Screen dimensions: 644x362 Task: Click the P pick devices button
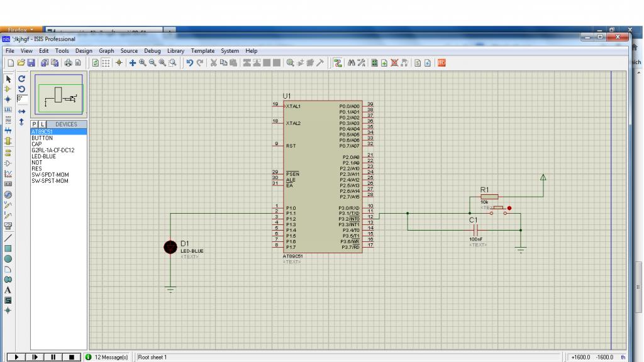[35, 124]
